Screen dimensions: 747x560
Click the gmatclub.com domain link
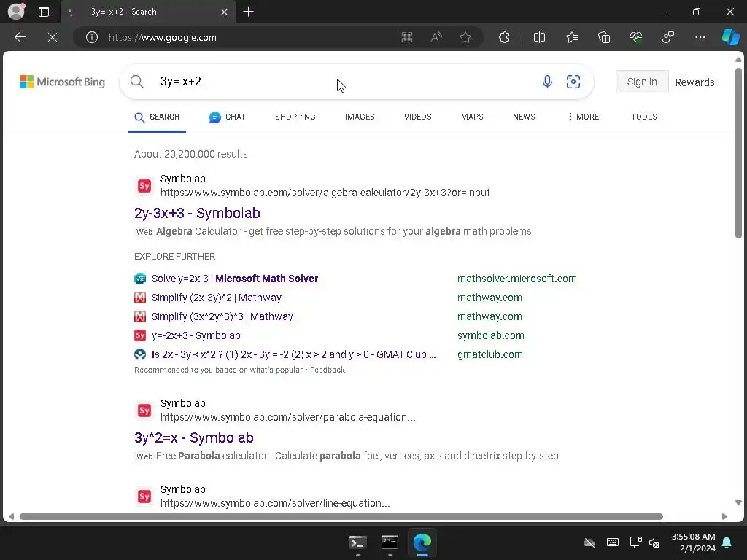coord(489,355)
